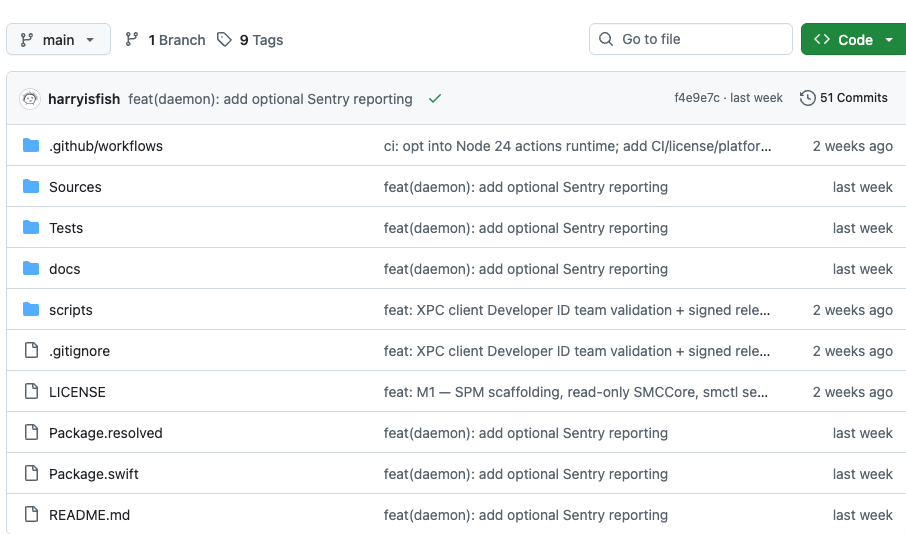Open the main branch selector dropdown
The width and height of the screenshot is (906, 534).
58,39
